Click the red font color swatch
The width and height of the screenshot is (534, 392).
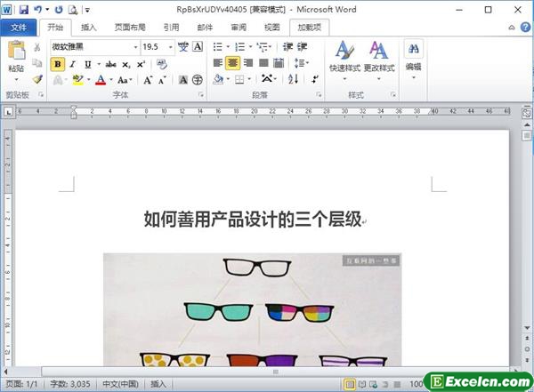(x=100, y=80)
